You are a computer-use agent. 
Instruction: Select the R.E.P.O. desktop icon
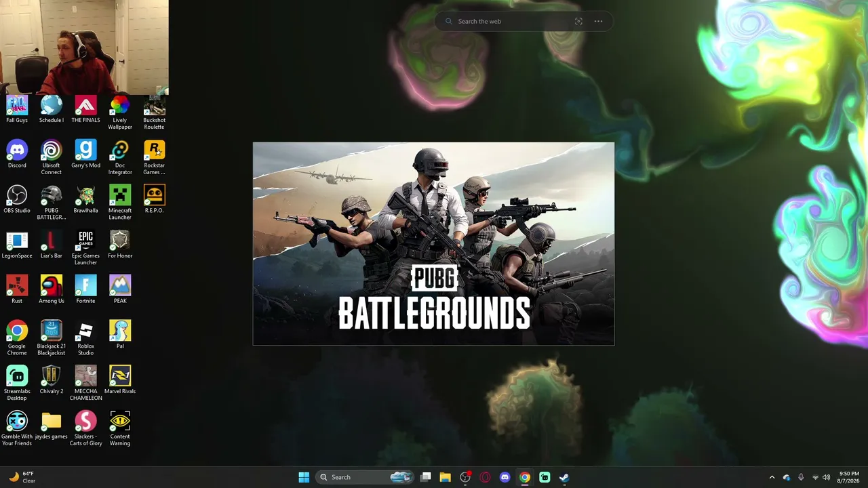tap(154, 200)
